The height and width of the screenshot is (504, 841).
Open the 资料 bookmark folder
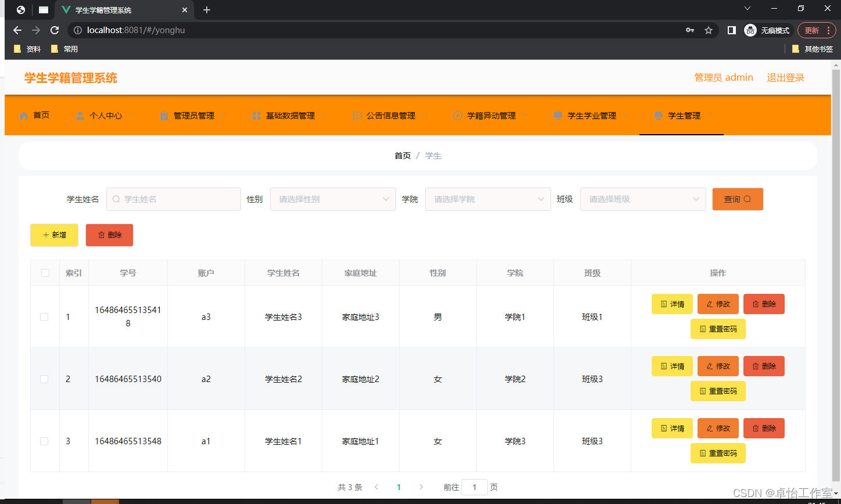point(27,49)
